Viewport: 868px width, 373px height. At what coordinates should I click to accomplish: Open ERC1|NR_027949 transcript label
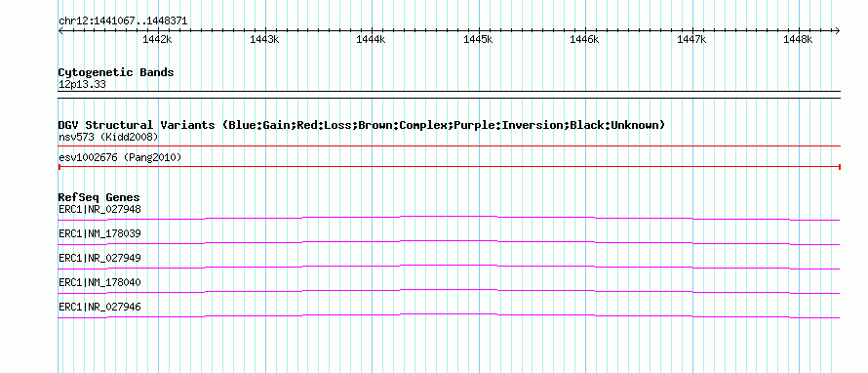99,259
